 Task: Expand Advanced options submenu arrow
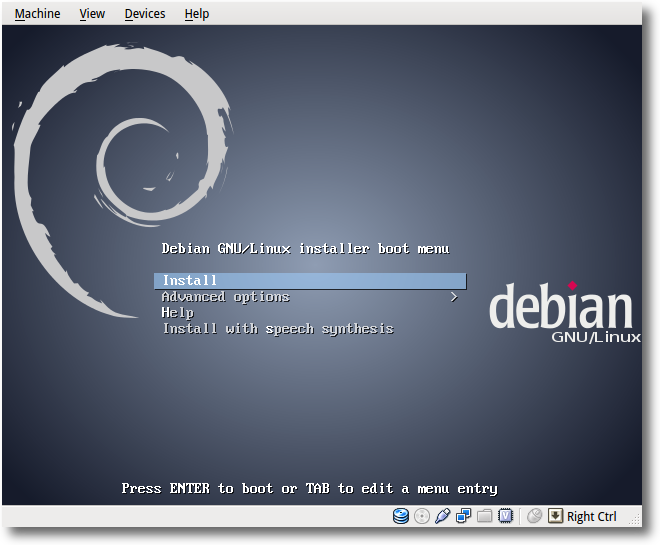[454, 297]
